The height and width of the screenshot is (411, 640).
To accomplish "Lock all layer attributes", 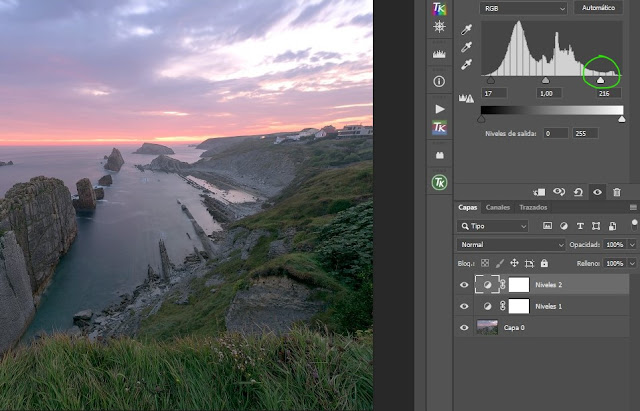I will click(544, 263).
